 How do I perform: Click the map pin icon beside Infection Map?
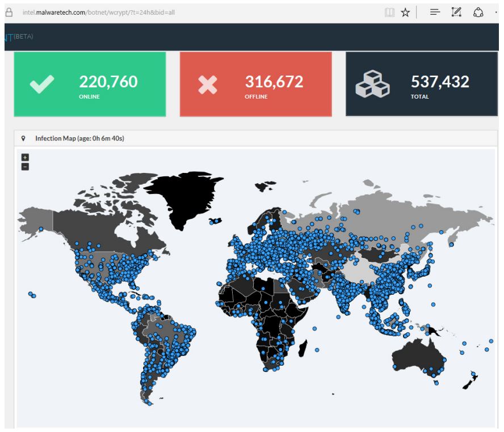pos(23,138)
